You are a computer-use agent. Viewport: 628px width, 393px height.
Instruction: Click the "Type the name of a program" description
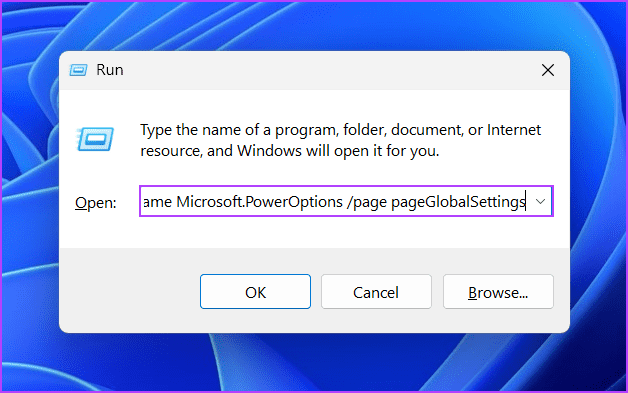point(340,140)
